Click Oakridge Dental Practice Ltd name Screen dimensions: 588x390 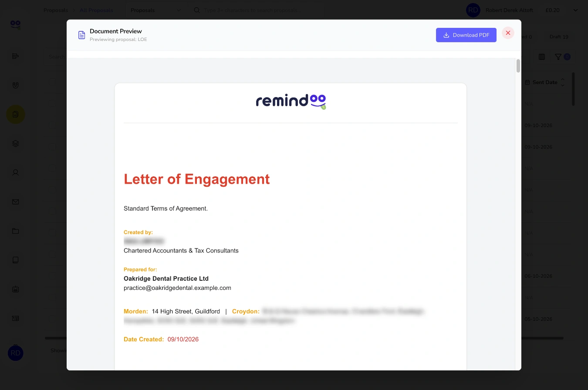click(x=166, y=279)
